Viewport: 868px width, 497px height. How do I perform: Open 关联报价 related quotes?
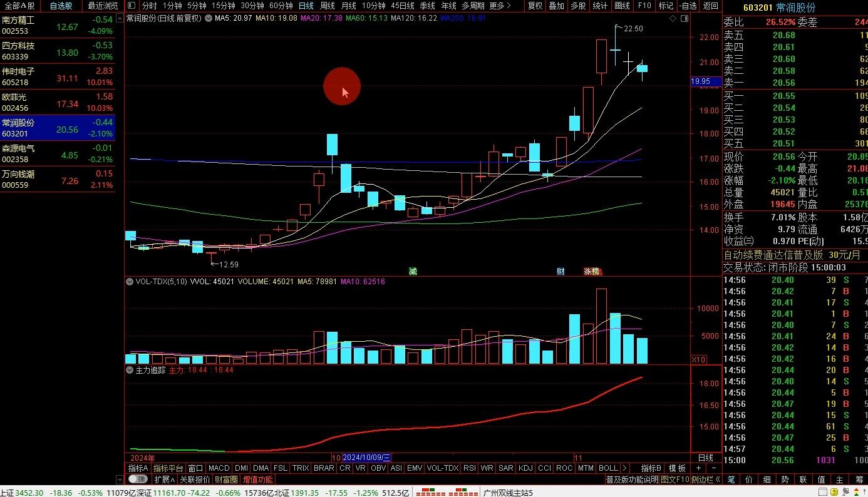pos(195,479)
